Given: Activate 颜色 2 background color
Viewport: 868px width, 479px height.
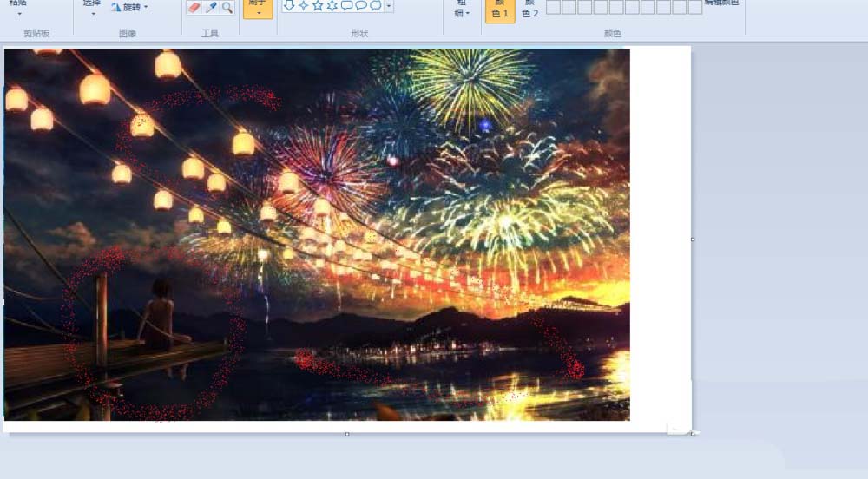Looking at the screenshot, I should 529,10.
